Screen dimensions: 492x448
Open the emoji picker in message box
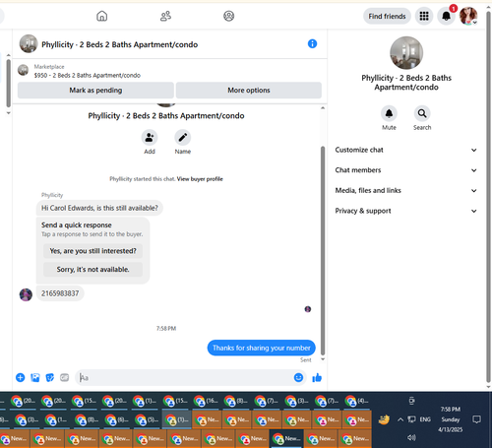tap(298, 378)
